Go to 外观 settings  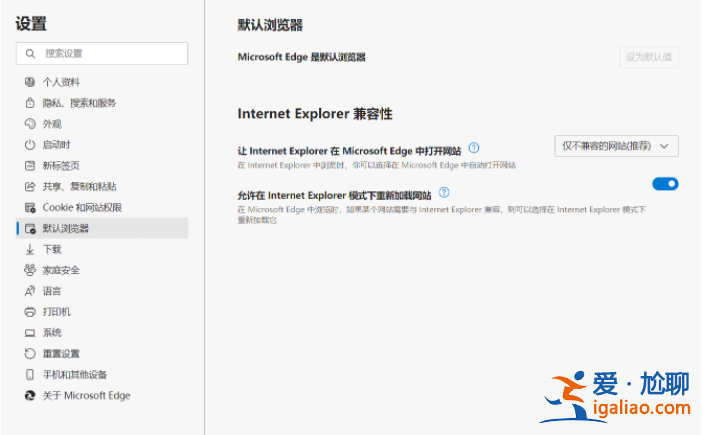(102, 124)
